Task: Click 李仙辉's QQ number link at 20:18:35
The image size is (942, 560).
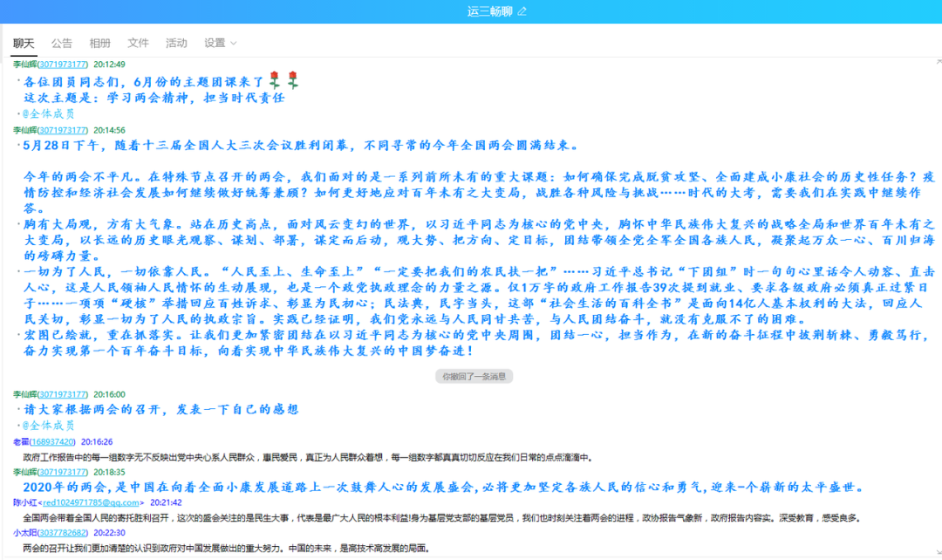Action: [63, 472]
